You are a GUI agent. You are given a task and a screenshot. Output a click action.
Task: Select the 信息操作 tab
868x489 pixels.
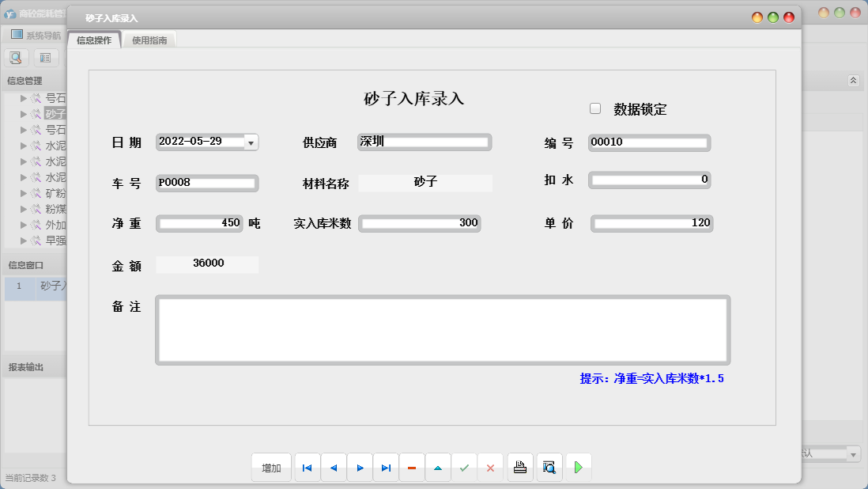point(94,38)
